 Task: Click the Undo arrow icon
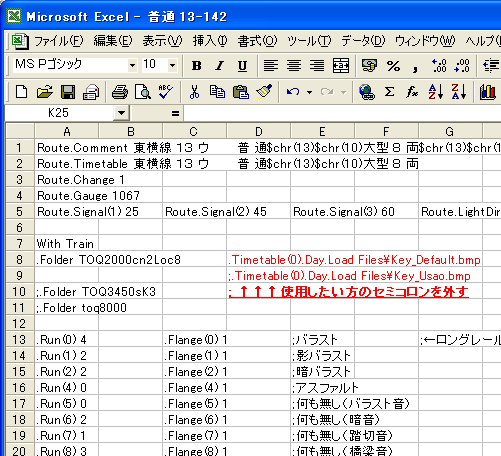click(293, 92)
